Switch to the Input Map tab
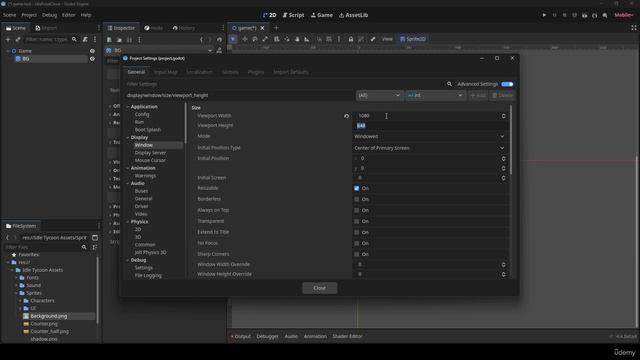Image resolution: width=640 pixels, height=360 pixels. point(166,72)
